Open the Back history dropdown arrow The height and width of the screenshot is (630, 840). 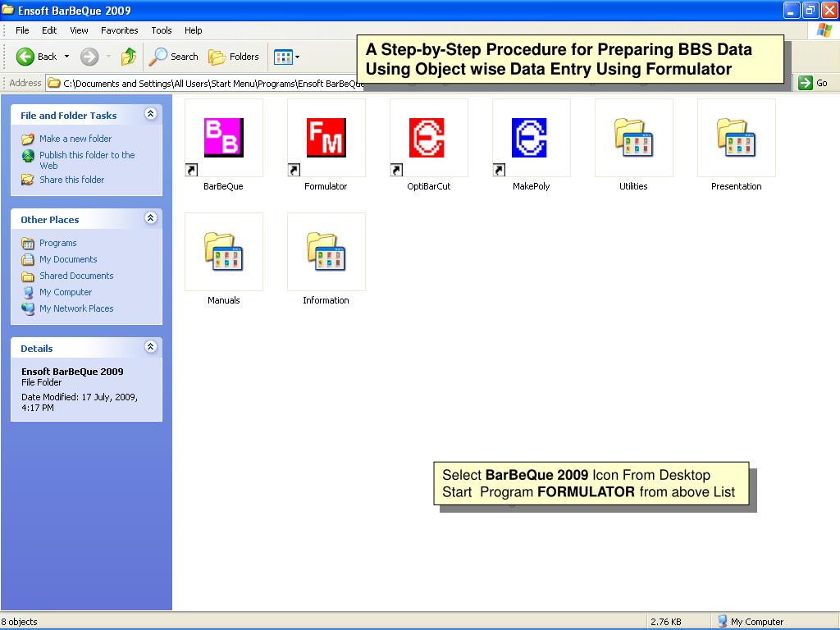[66, 57]
